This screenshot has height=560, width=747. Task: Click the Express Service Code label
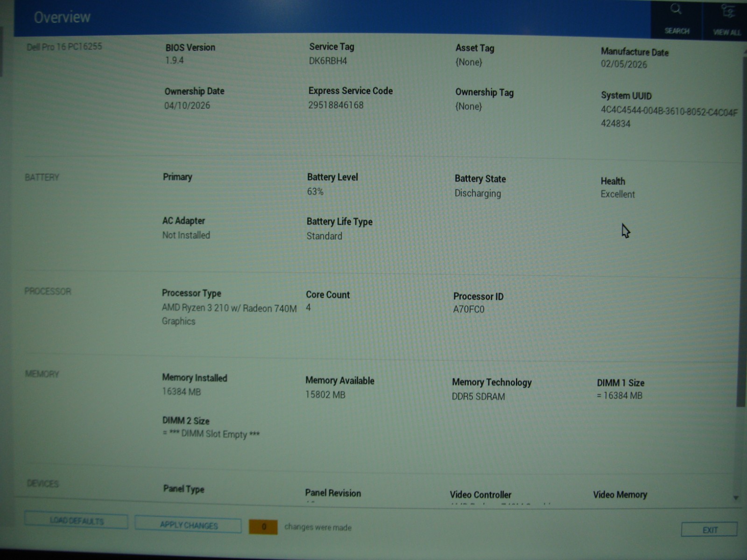pos(350,91)
